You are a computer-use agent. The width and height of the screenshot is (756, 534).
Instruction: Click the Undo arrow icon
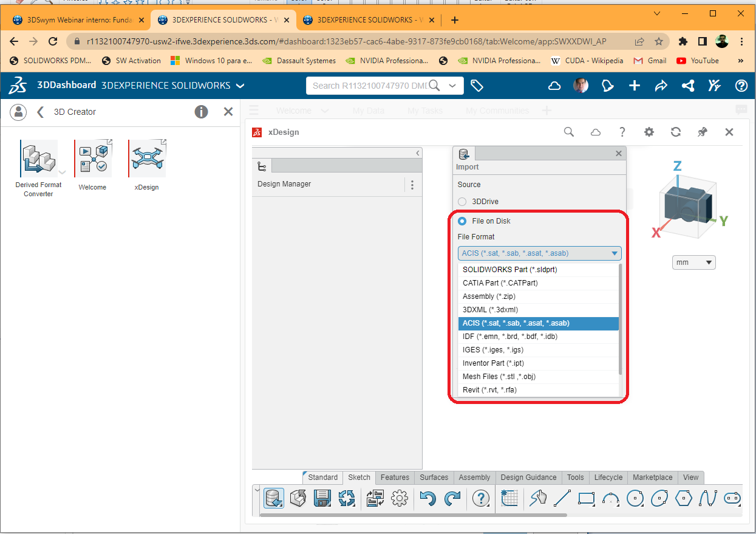coord(428,499)
